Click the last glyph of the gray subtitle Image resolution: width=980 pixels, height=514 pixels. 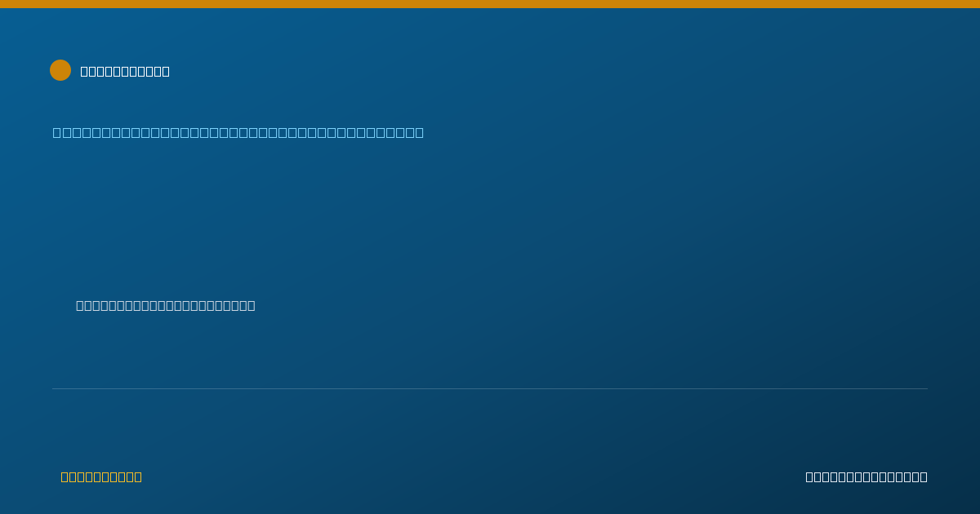[x=252, y=305]
